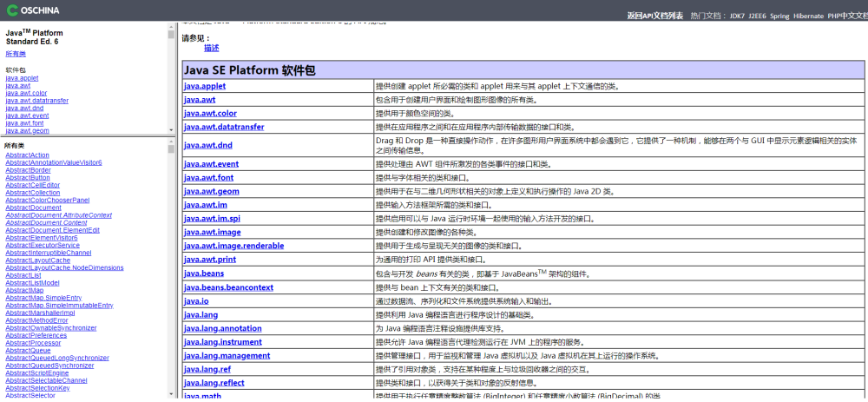Click class list frame scrollbar down arrow
Image resolution: width=868 pixels, height=402 pixels.
click(171, 395)
